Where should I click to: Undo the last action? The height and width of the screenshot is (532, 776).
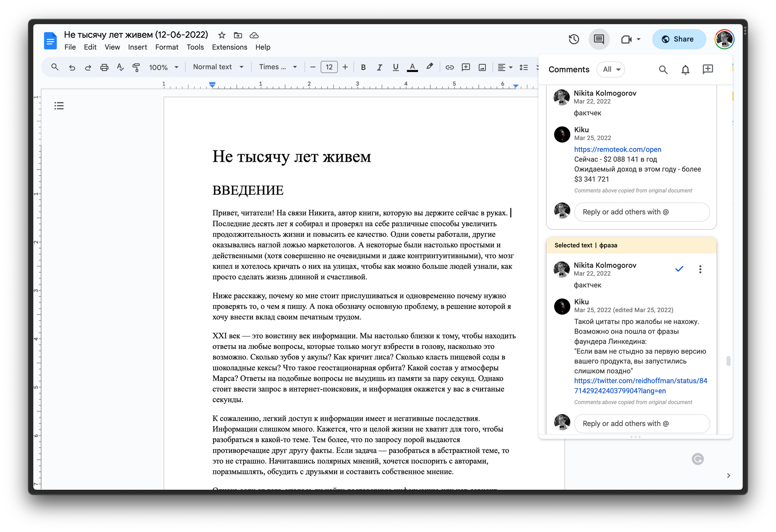pyautogui.click(x=72, y=67)
